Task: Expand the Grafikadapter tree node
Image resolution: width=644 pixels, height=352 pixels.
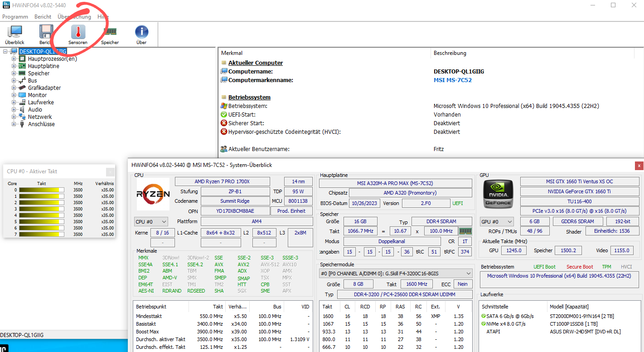Action: coord(14,88)
